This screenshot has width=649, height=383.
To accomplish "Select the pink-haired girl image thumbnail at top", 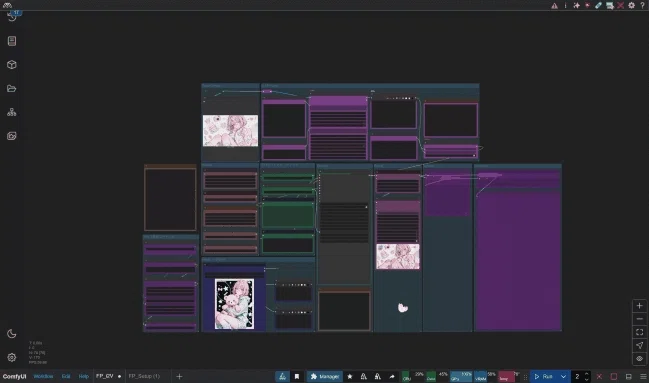I will click(230, 130).
